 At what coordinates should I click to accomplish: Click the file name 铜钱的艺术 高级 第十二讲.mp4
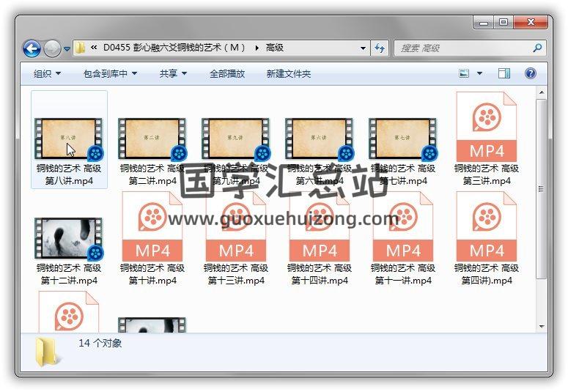pos(69,274)
